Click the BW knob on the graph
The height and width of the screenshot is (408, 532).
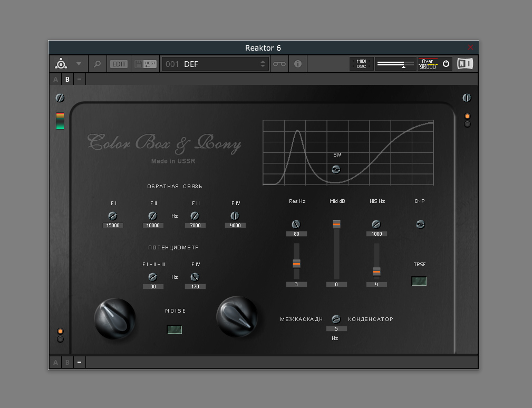336,169
